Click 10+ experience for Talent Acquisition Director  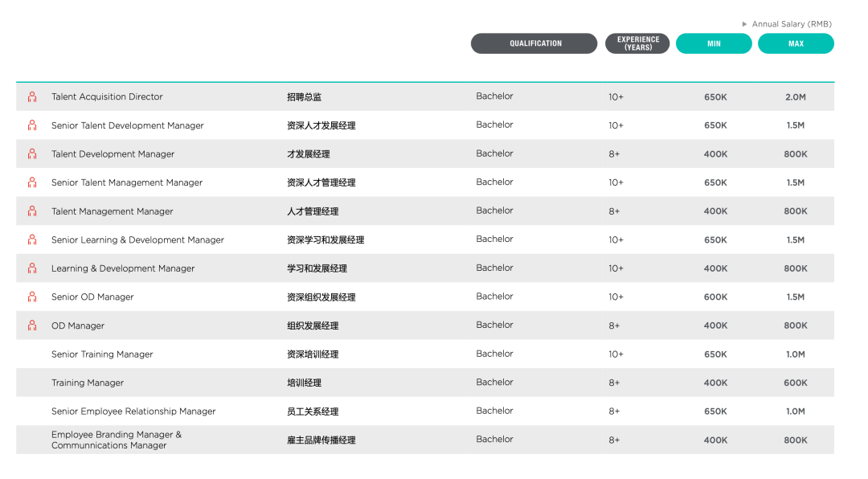[x=616, y=97]
